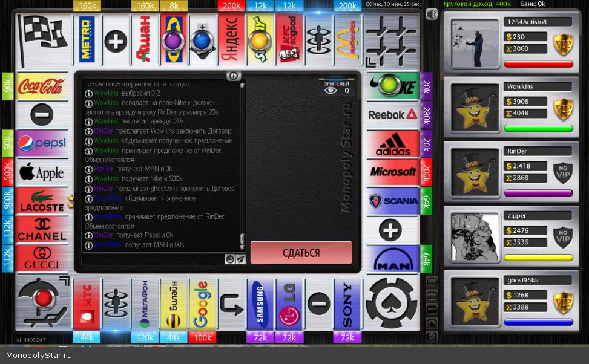Click the СДАТЬСЯ surrender button
The width and height of the screenshot is (589, 364).
[301, 253]
